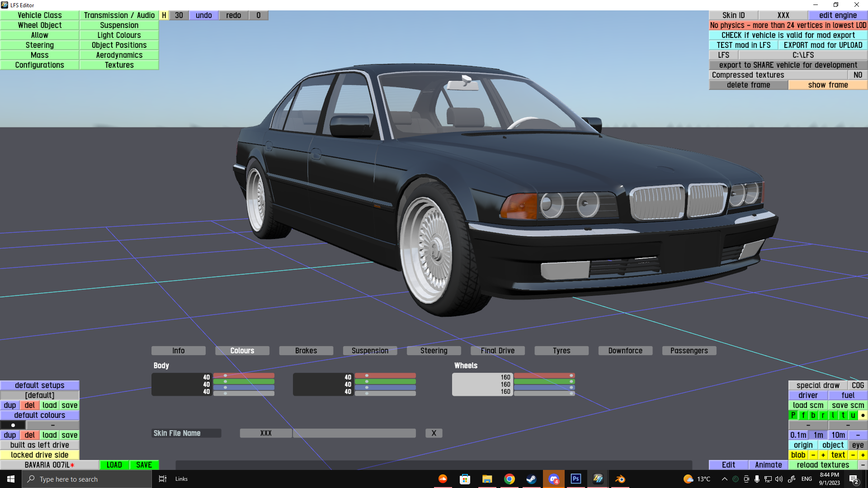Open the Aerodynamics menu
Image resolution: width=868 pixels, height=488 pixels.
(x=119, y=55)
